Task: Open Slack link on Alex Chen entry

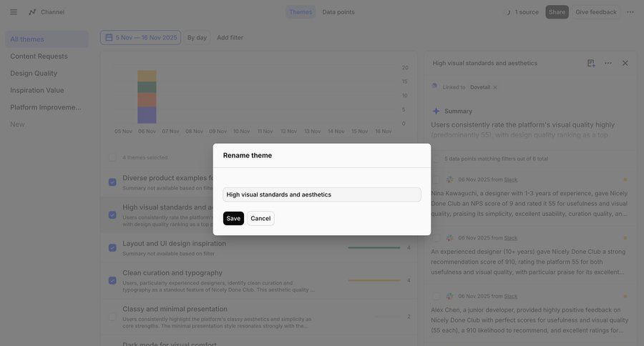Action: (510, 297)
